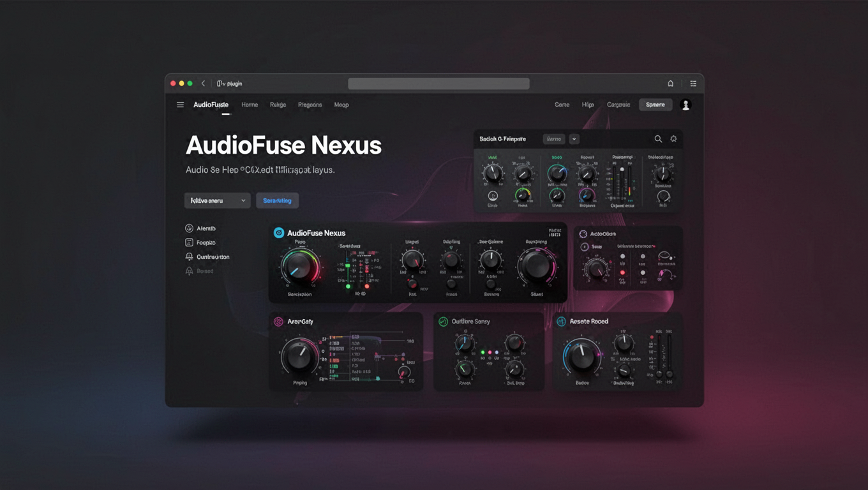The width and height of the screenshot is (868, 490).
Task: Click the Alemtib sidebar icon
Action: click(x=189, y=228)
